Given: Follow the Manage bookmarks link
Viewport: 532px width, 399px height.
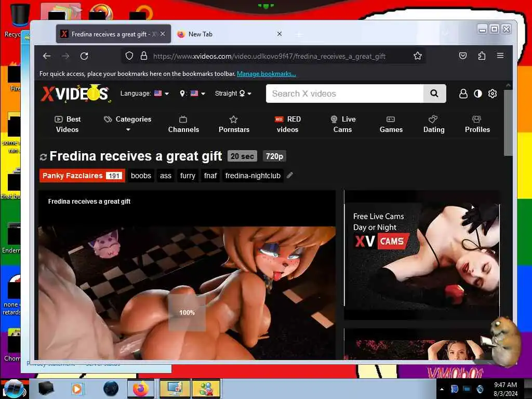Looking at the screenshot, I should [267, 74].
